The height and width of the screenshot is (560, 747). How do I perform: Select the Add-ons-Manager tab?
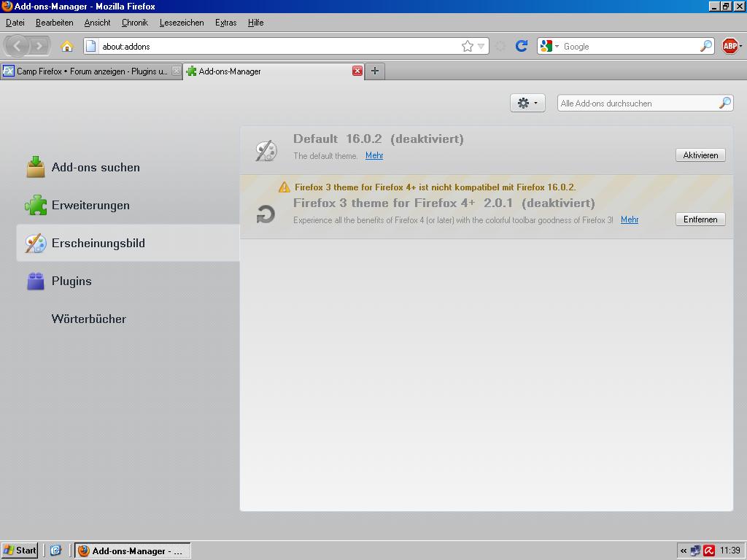pyautogui.click(x=274, y=71)
